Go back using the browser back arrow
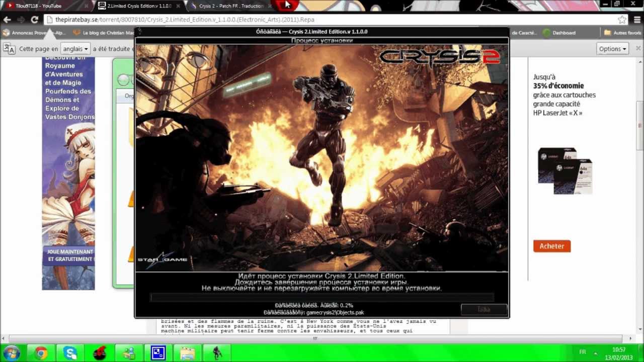The width and height of the screenshot is (644, 362). (7, 20)
